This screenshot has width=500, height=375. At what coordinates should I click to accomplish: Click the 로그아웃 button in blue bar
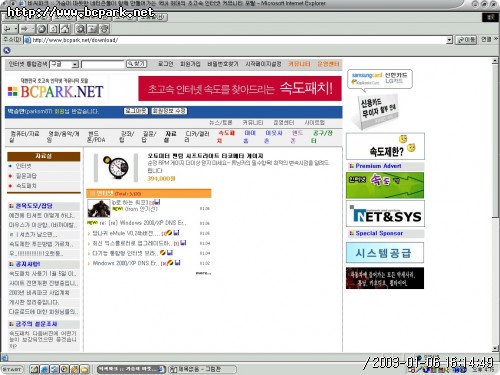(x=136, y=111)
